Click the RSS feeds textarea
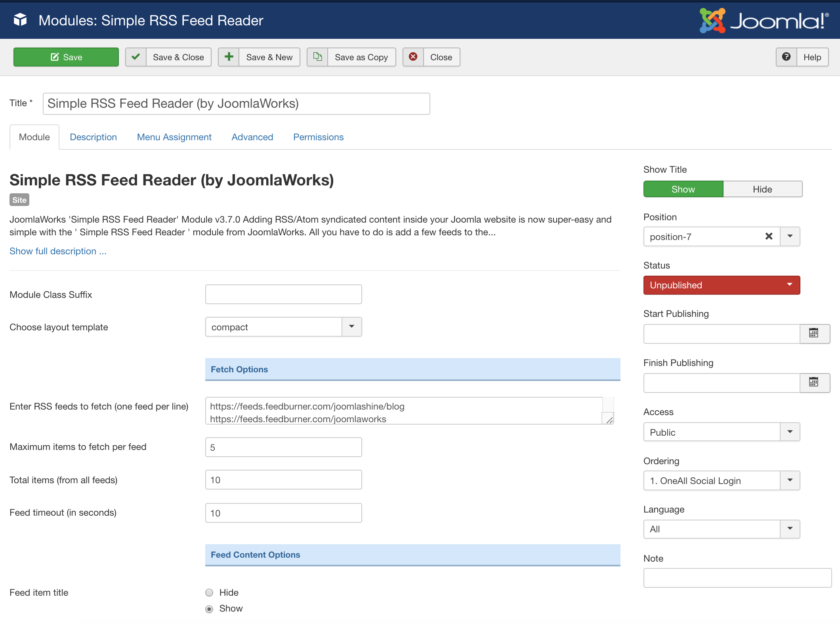Viewport: 840px width, 625px height. [410, 411]
